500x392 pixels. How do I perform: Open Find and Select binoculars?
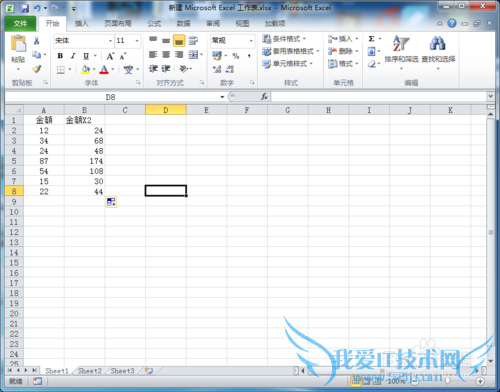pyautogui.click(x=438, y=52)
